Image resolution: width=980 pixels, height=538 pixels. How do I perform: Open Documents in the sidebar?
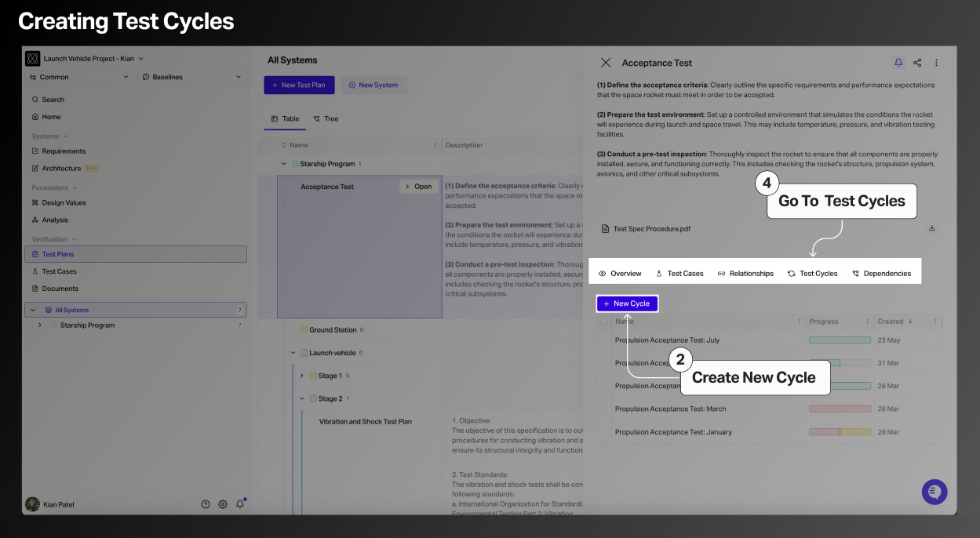pyautogui.click(x=55, y=289)
